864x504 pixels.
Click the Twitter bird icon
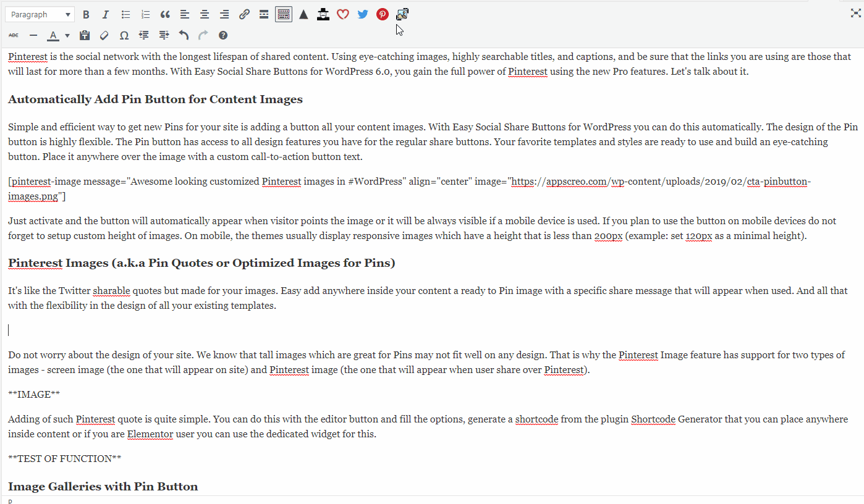pyautogui.click(x=363, y=14)
